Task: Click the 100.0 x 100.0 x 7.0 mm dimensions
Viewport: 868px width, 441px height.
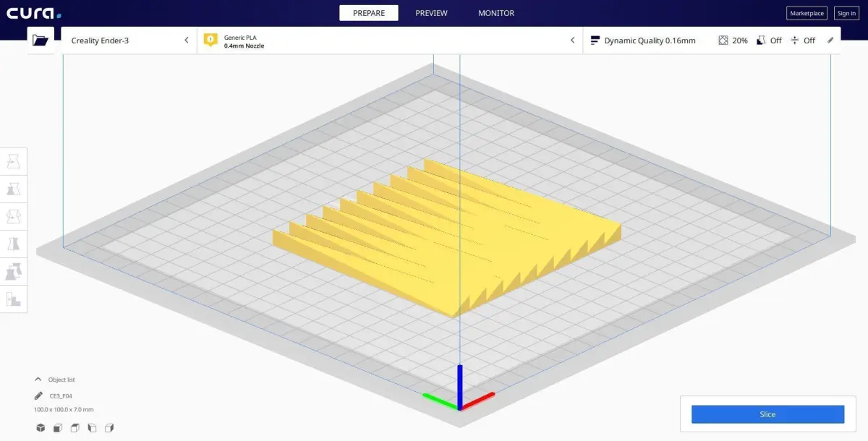Action: point(64,409)
